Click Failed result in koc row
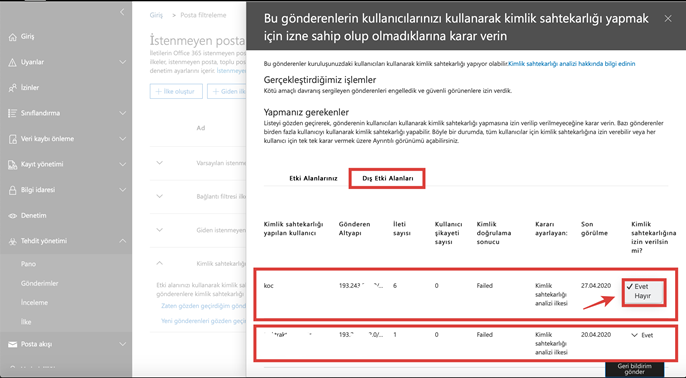The image size is (686, 378). 485,286
